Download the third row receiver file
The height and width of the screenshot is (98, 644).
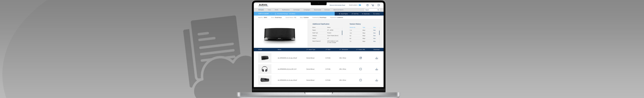[377, 80]
